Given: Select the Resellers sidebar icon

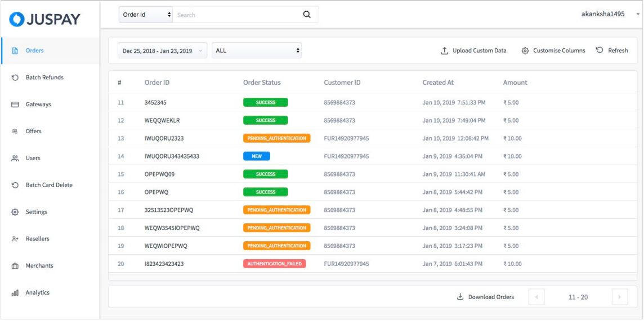Looking at the screenshot, I should (15, 238).
